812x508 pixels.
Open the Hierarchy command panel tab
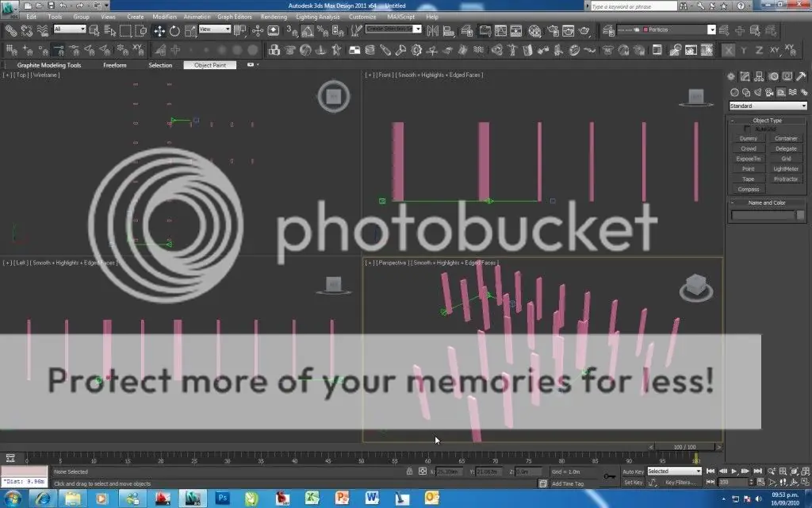pos(759,77)
